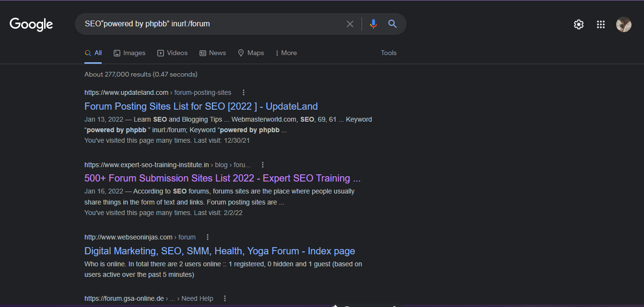Open 500+ Forum Submission Sites List result

point(222,178)
